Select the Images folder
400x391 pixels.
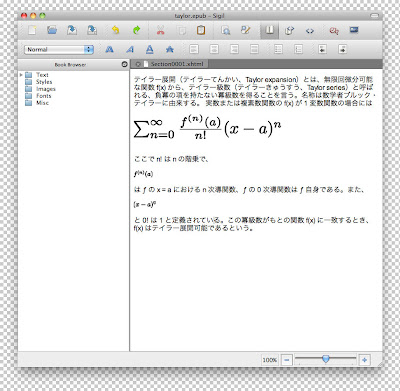click(x=40, y=89)
